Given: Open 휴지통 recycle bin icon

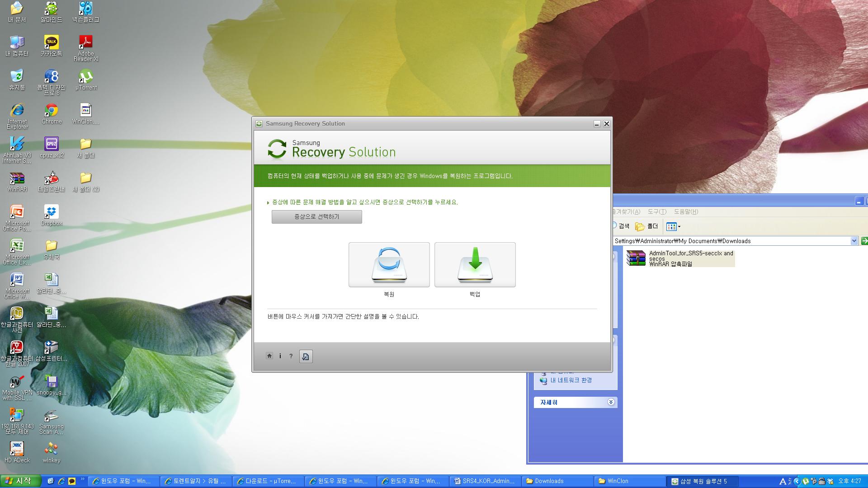Looking at the screenshot, I should [17, 80].
